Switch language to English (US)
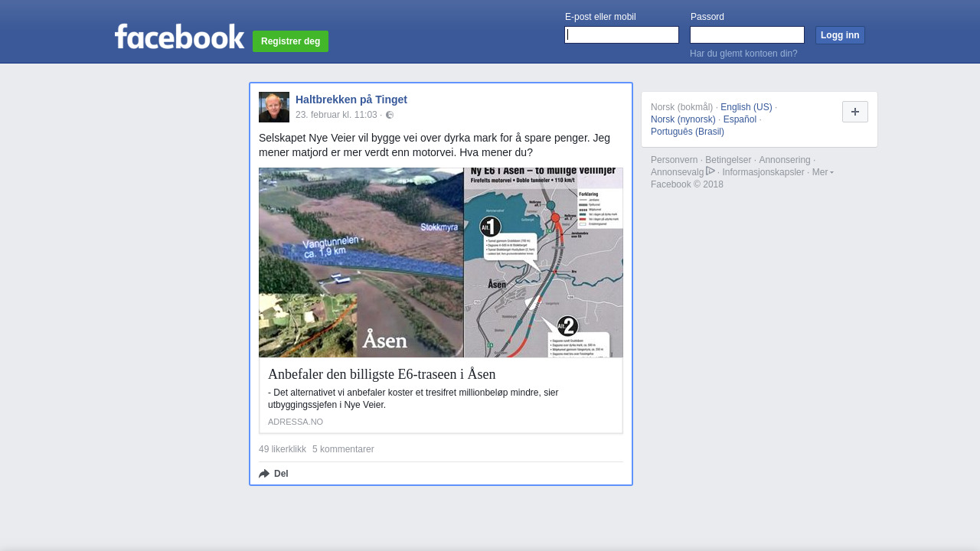The image size is (980, 551). 746,107
